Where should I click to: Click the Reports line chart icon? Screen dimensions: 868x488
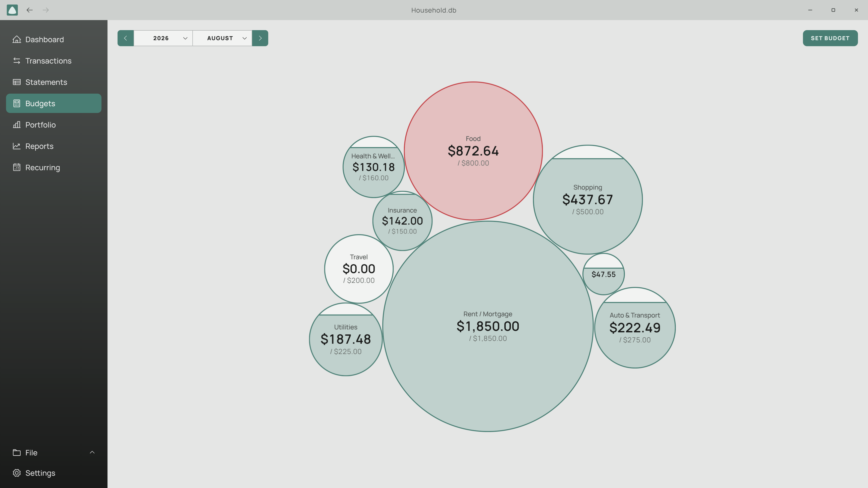tap(17, 146)
